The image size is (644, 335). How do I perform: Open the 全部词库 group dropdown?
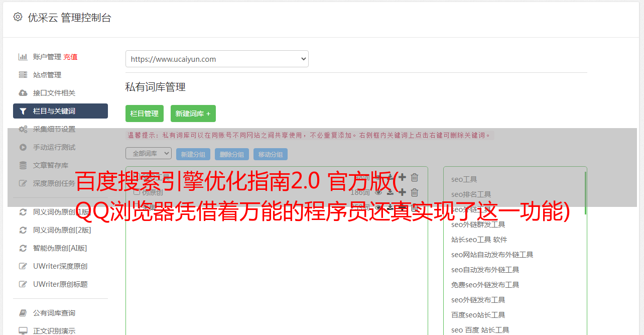point(149,153)
